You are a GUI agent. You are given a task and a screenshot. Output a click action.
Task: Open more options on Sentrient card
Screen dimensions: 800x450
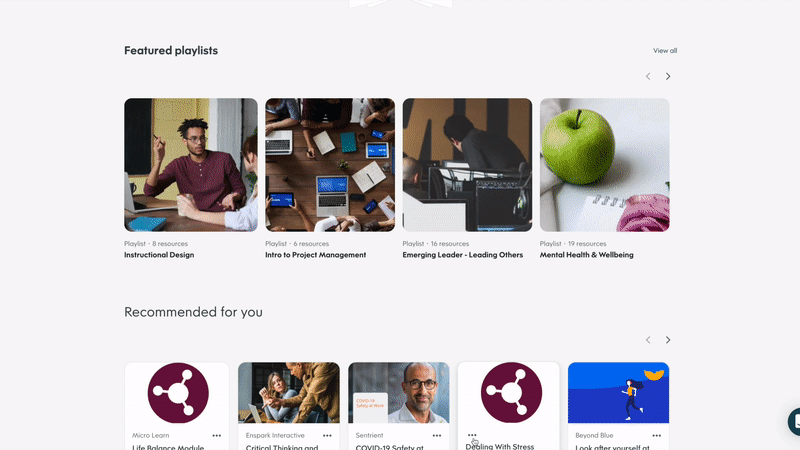coord(437,436)
